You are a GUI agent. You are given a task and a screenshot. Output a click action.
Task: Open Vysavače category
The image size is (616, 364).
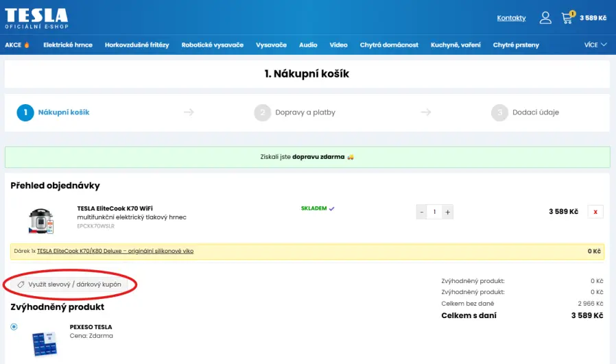(x=271, y=45)
